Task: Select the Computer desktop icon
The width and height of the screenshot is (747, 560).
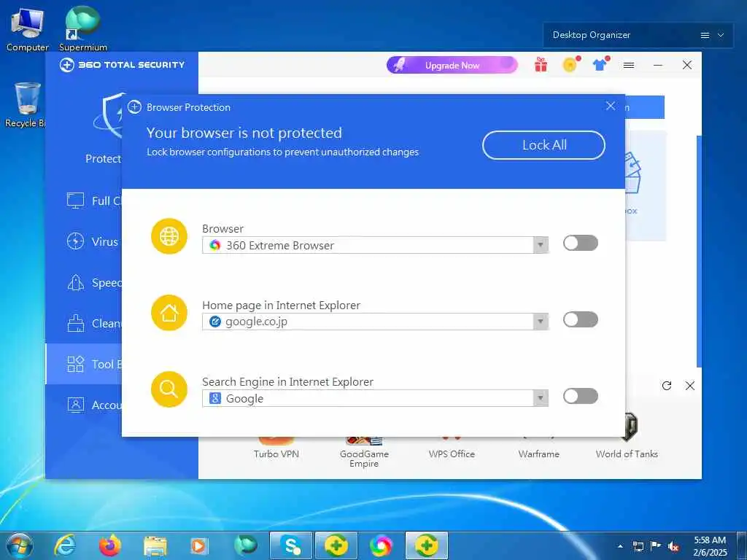Action: (x=27, y=29)
